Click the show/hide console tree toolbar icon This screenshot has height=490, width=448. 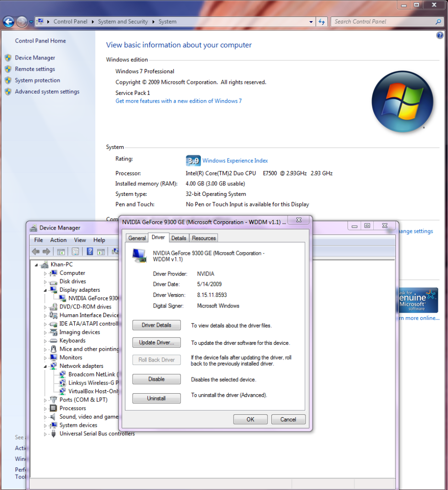pos(61,251)
